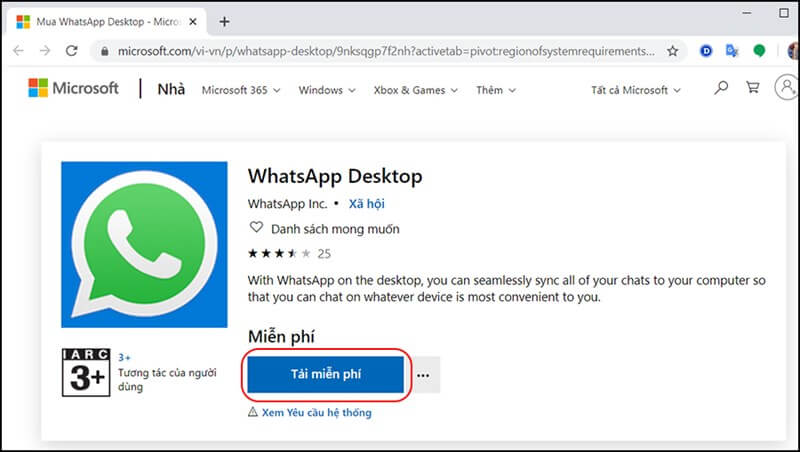This screenshot has width=800, height=452.
Task: Click the heart wishlist icon
Action: [x=256, y=227]
